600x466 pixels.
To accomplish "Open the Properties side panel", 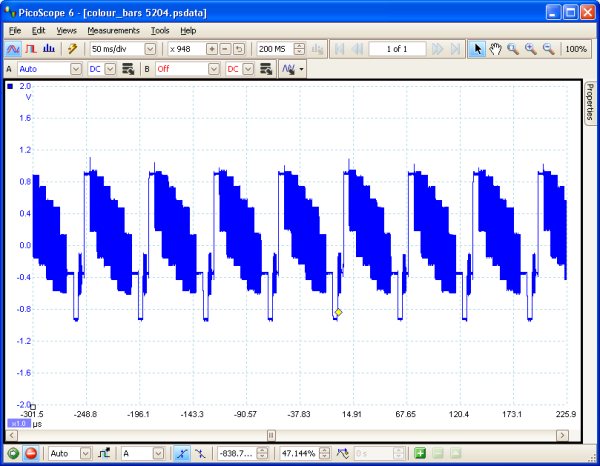I will pos(590,102).
